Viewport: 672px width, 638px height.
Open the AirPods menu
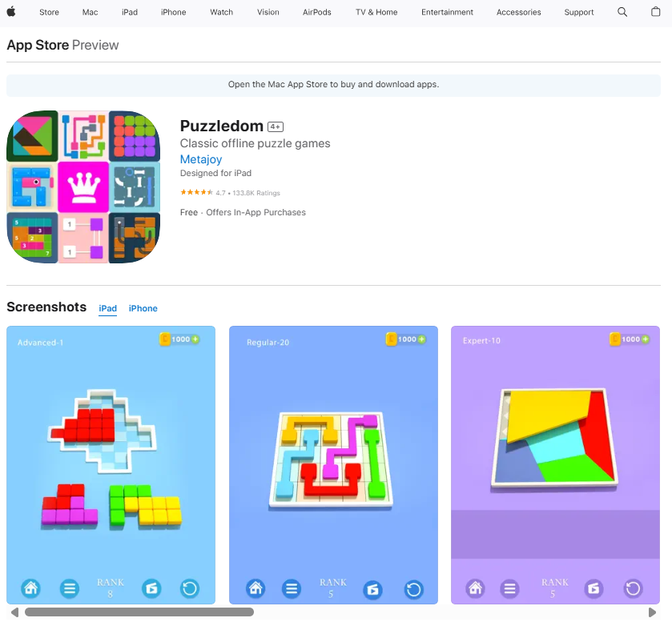317,13
